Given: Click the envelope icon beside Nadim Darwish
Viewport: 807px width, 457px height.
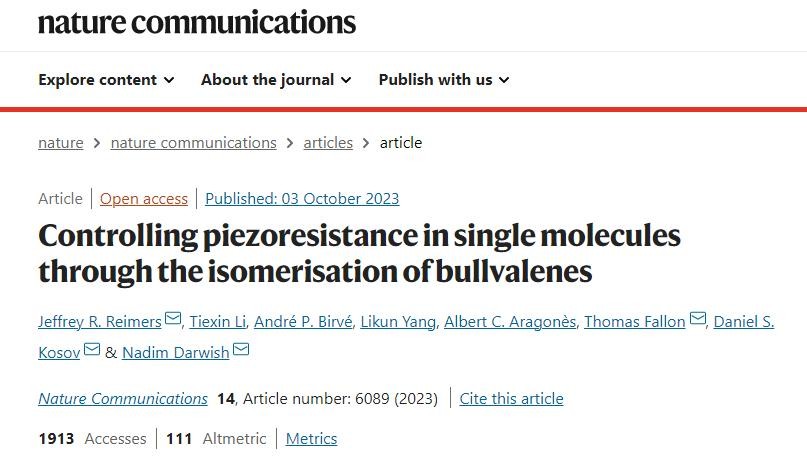Looking at the screenshot, I should point(241,351).
